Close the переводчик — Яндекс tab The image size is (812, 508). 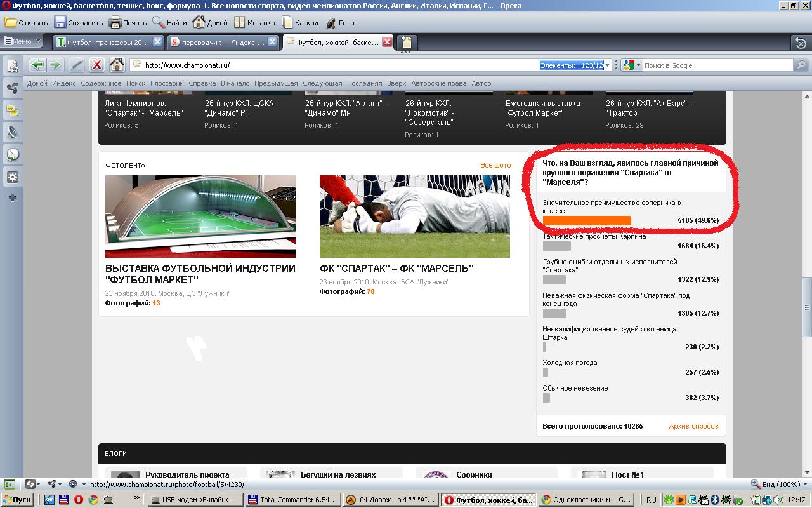coord(272,42)
